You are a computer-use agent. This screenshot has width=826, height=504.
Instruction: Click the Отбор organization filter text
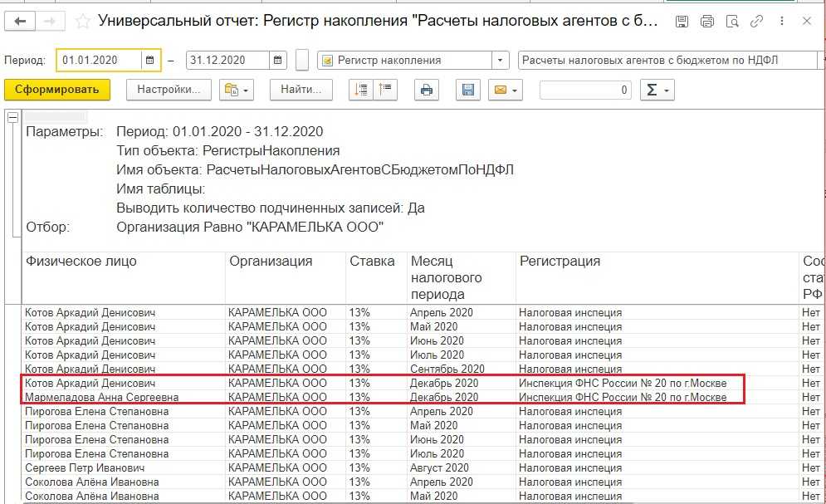250,228
